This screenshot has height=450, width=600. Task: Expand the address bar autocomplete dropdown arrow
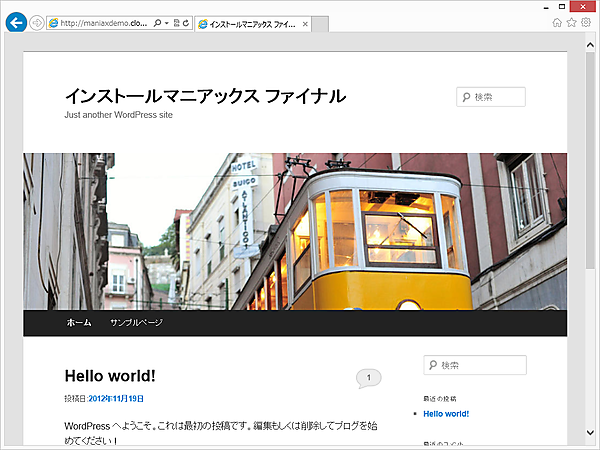[166, 22]
